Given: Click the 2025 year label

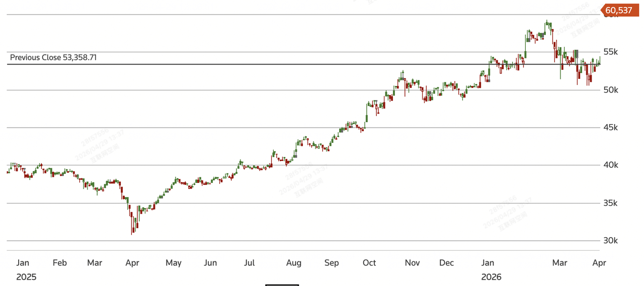Looking at the screenshot, I should pyautogui.click(x=26, y=277).
